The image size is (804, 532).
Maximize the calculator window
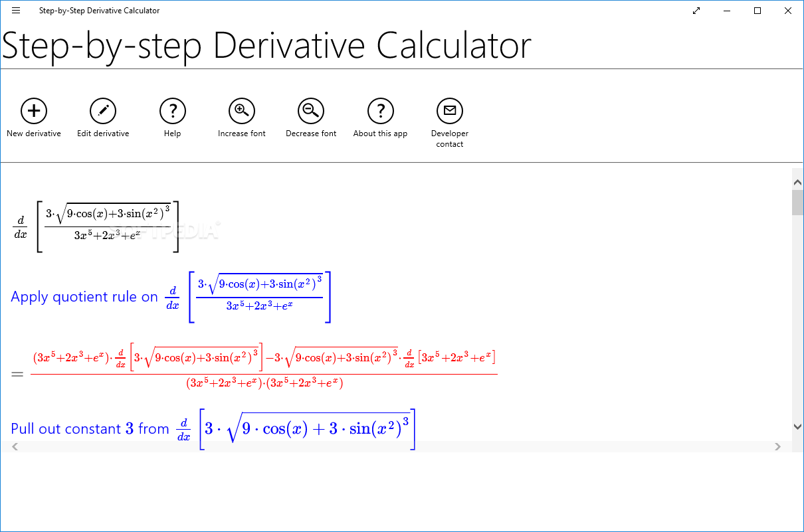coord(757,11)
